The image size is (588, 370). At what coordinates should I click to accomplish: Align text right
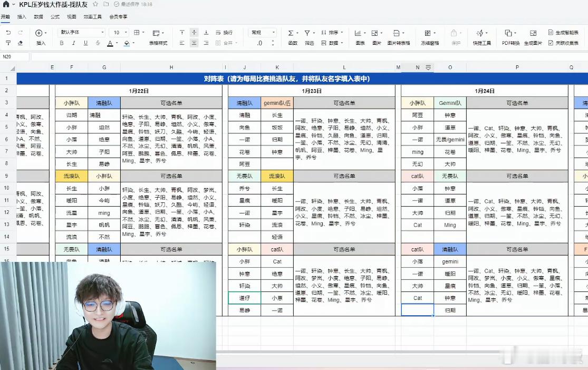pyautogui.click(x=206, y=43)
